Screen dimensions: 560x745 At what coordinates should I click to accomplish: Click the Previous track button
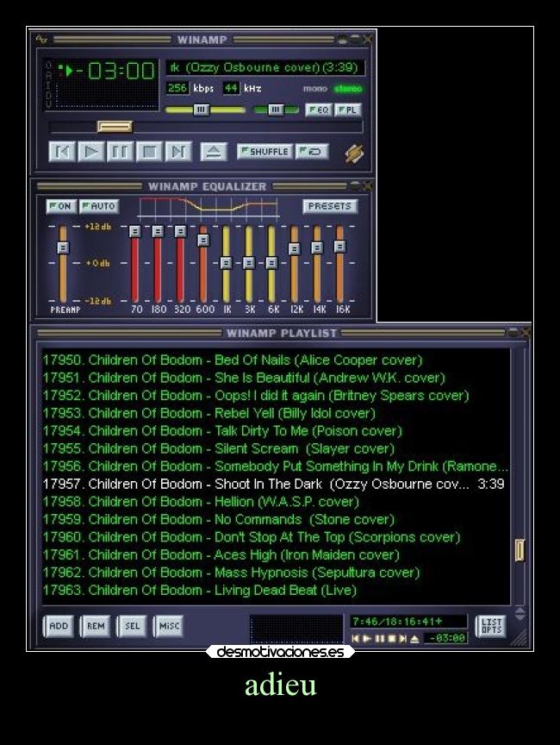coord(61,153)
